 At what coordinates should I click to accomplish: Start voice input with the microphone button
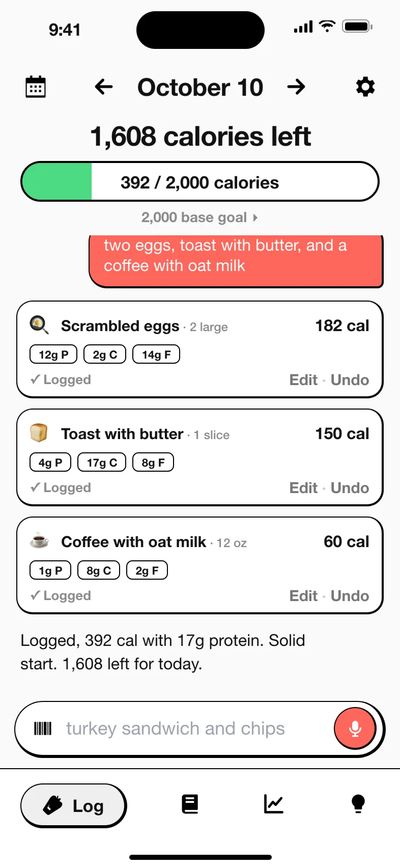(355, 728)
